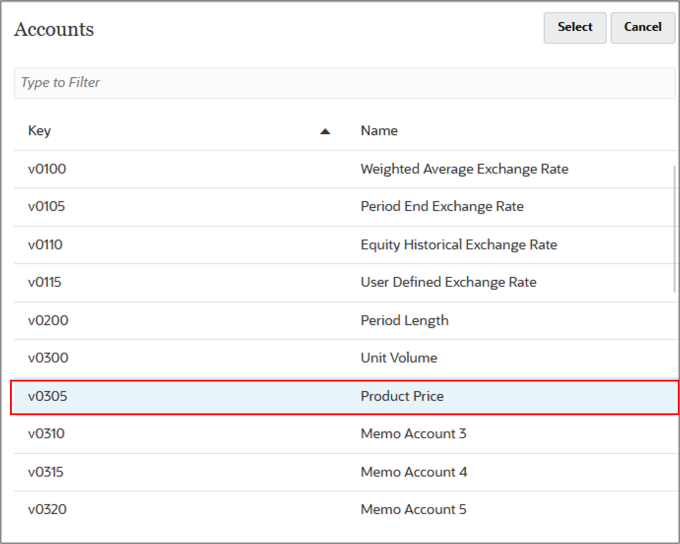Select key v0110
The height and width of the screenshot is (544, 680).
click(45, 245)
